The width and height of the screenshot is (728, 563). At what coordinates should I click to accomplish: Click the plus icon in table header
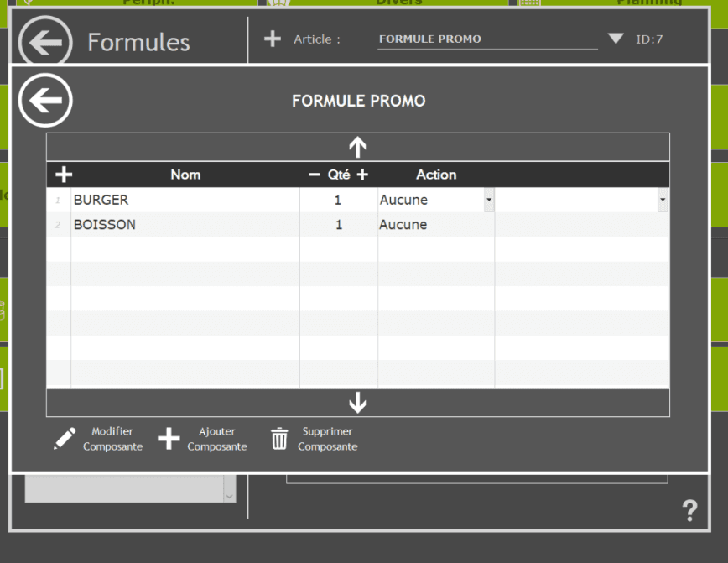pos(64,175)
